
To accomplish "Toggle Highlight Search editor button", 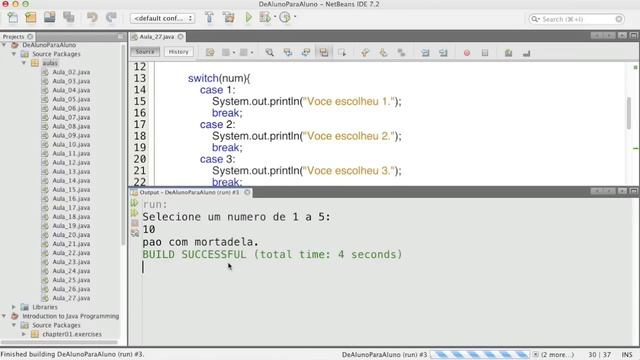I will (324, 53).
